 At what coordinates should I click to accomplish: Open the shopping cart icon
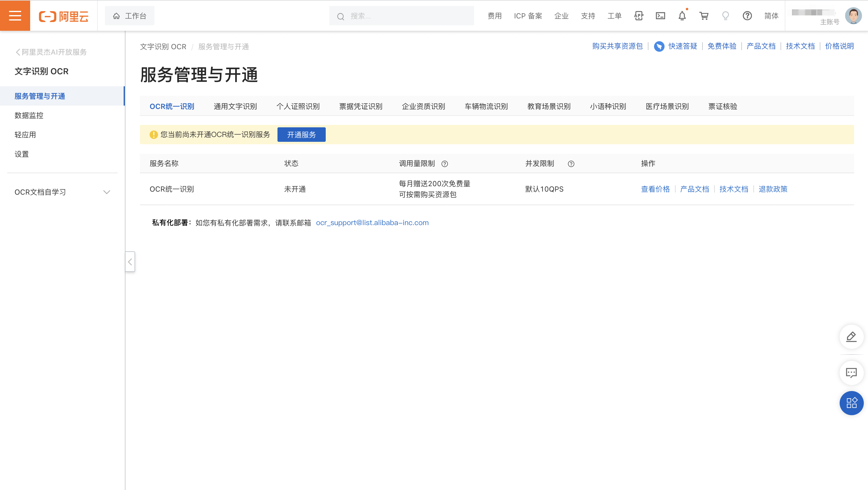[x=704, y=16]
